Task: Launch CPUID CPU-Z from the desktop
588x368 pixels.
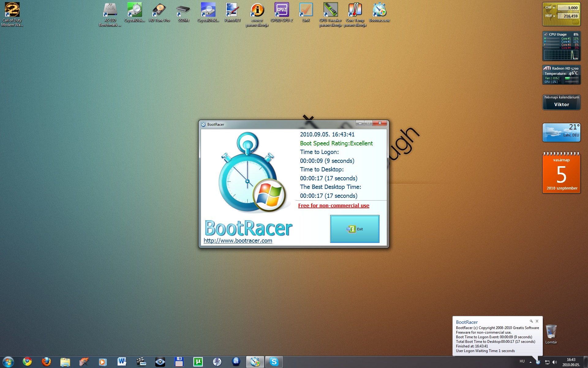Action: coord(282,12)
